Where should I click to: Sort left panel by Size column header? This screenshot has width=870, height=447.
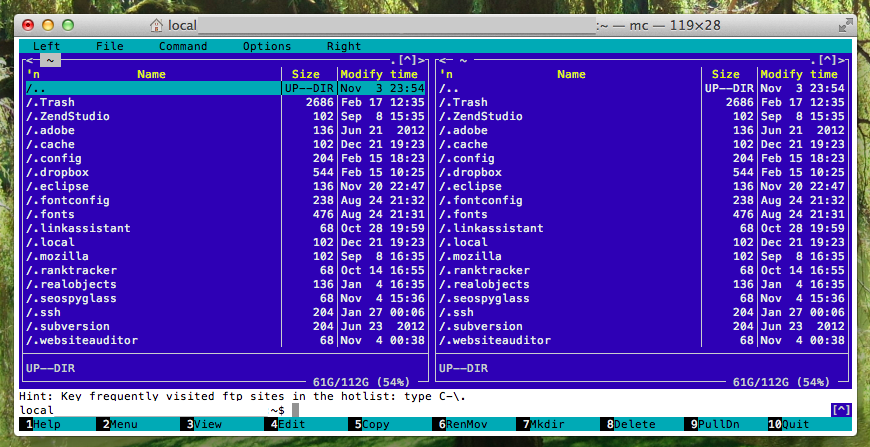pyautogui.click(x=306, y=74)
